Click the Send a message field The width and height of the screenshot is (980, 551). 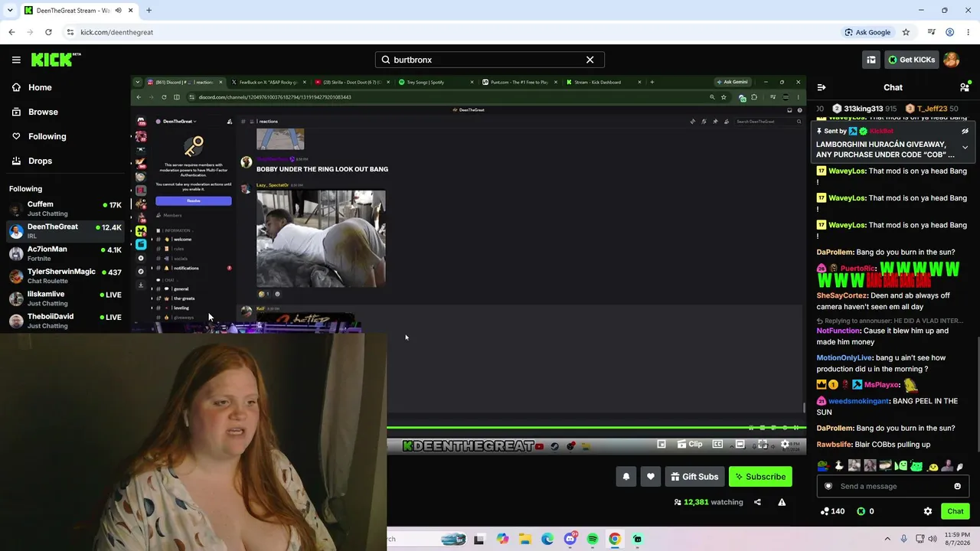pyautogui.click(x=892, y=486)
